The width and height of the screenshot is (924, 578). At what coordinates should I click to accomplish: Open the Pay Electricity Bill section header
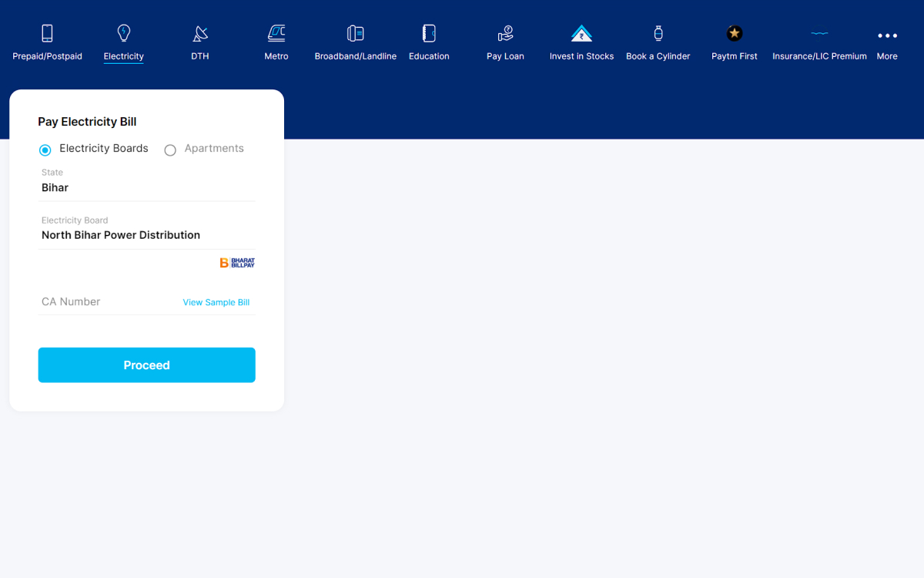[87, 122]
